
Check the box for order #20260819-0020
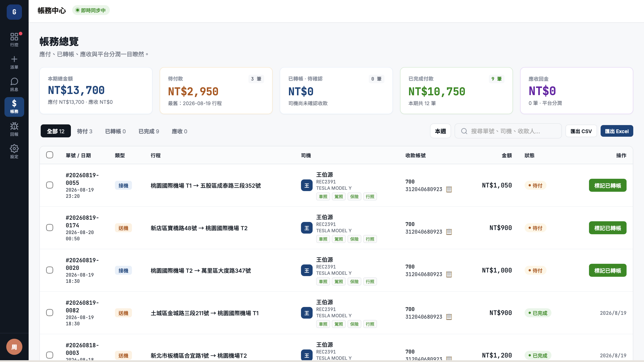50,270
